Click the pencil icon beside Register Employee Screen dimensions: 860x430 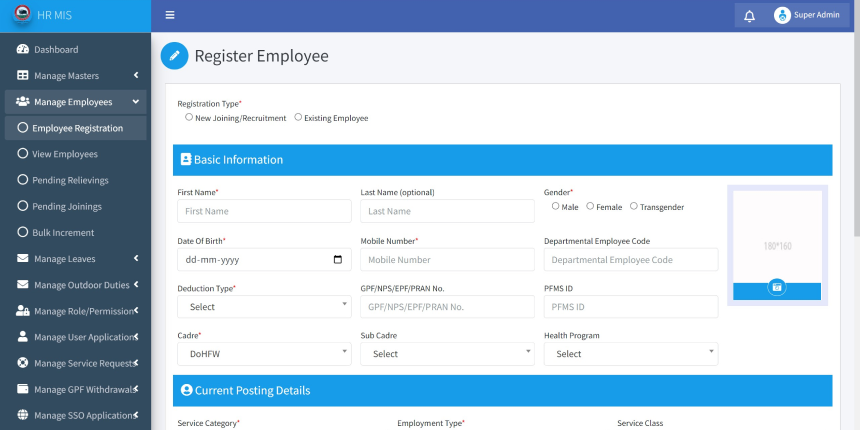coord(174,56)
